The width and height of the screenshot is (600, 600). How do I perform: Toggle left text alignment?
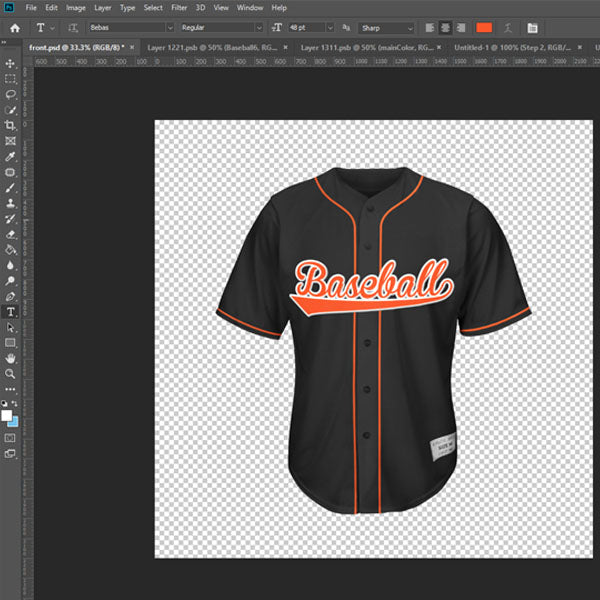point(431,28)
